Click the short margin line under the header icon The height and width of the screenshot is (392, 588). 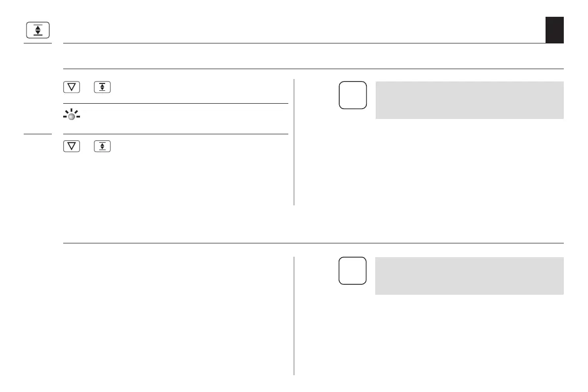coord(38,43)
